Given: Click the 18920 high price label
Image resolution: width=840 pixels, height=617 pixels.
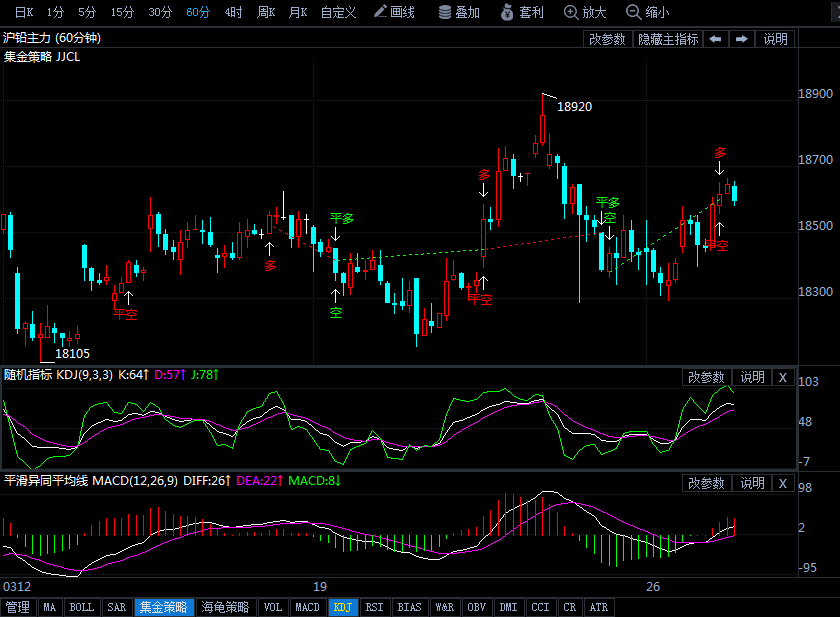Looking at the screenshot, I should click(574, 107).
